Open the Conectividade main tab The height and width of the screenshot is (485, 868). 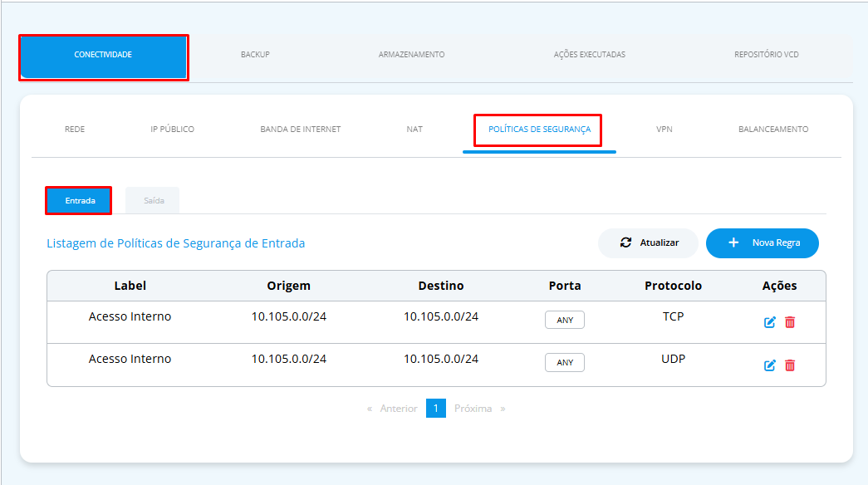tap(104, 57)
